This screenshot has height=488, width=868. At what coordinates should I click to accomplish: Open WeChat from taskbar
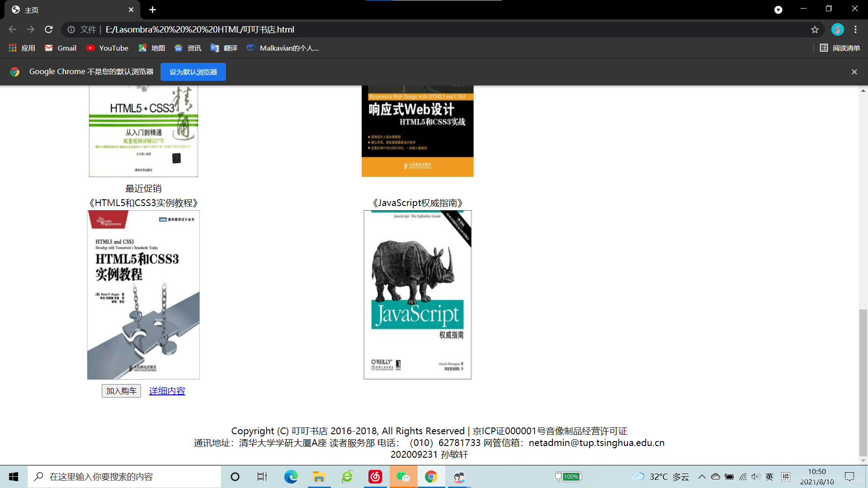403,477
